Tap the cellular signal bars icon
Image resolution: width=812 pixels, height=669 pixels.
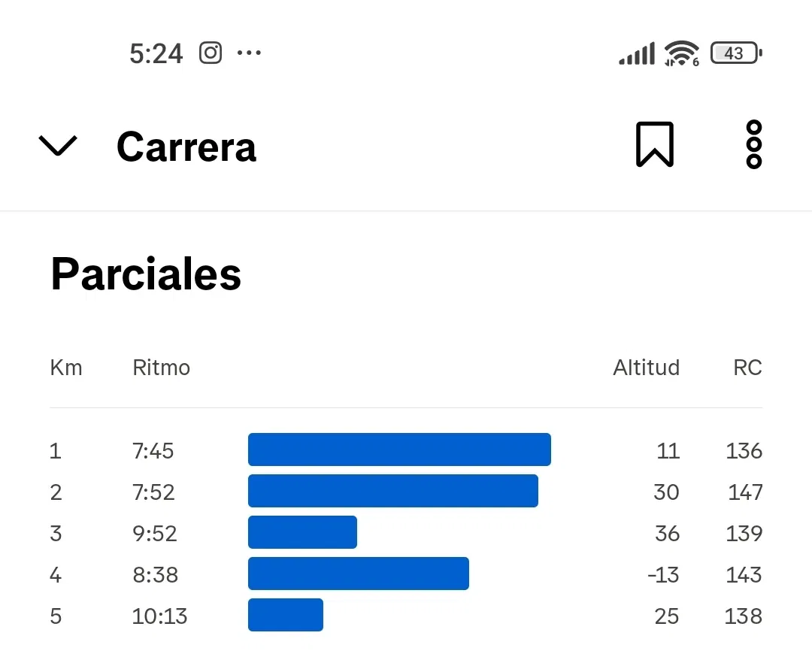coord(637,53)
